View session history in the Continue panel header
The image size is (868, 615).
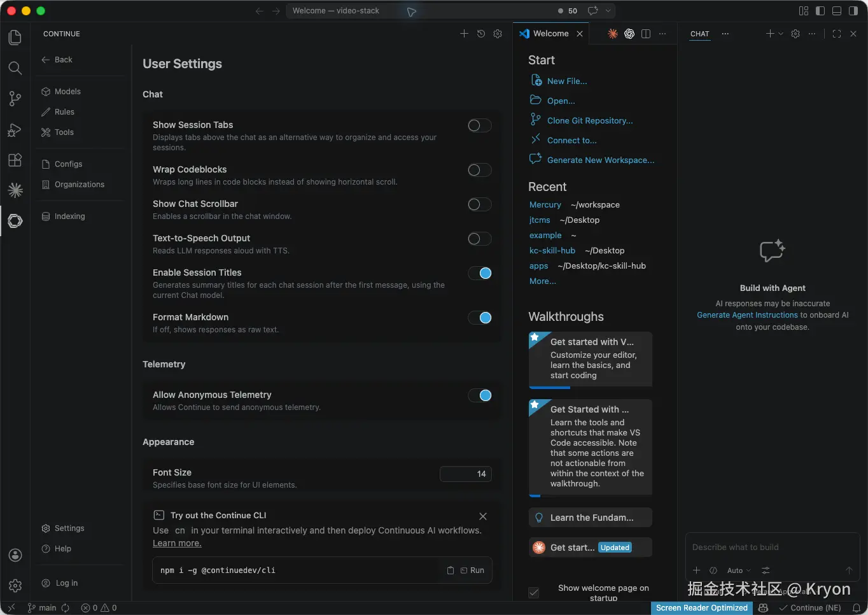[x=481, y=34]
